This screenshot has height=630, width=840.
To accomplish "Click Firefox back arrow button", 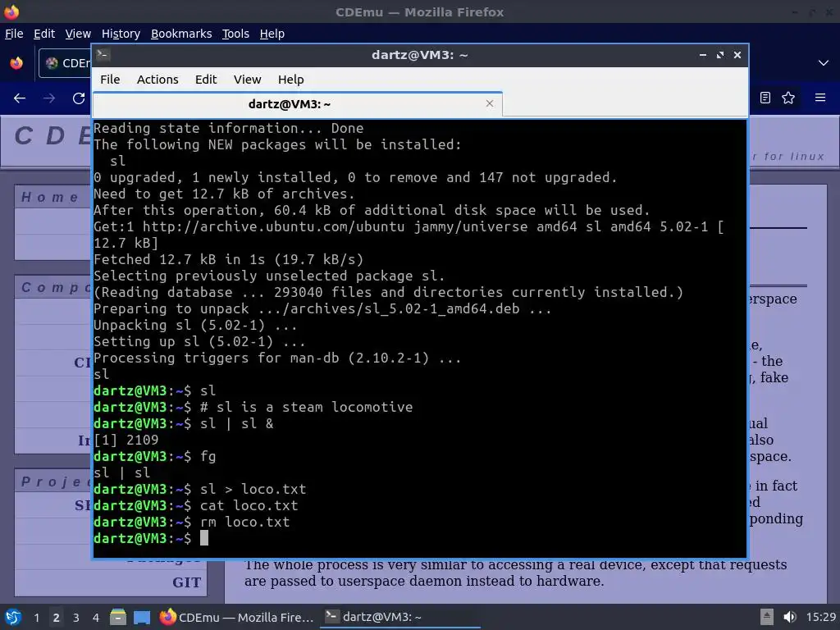I will click(20, 98).
